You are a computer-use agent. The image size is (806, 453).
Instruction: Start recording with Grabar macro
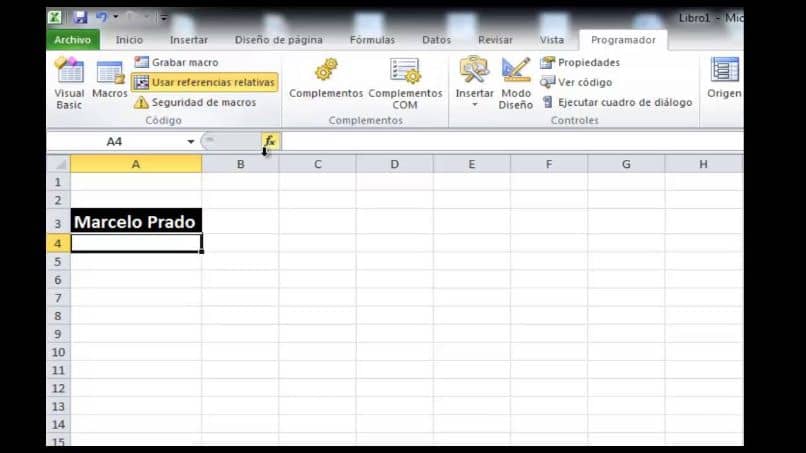point(176,62)
